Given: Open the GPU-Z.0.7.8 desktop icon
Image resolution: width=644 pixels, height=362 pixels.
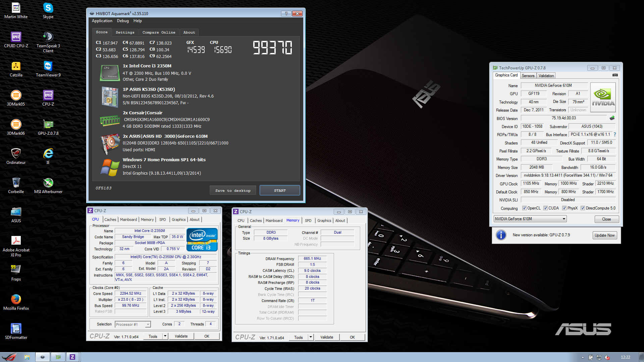Looking at the screenshot, I should click(x=48, y=127).
